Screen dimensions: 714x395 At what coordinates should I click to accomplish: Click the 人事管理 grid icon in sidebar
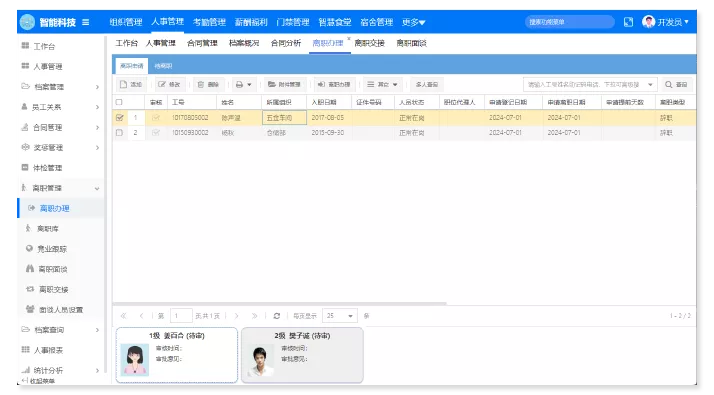pos(26,66)
